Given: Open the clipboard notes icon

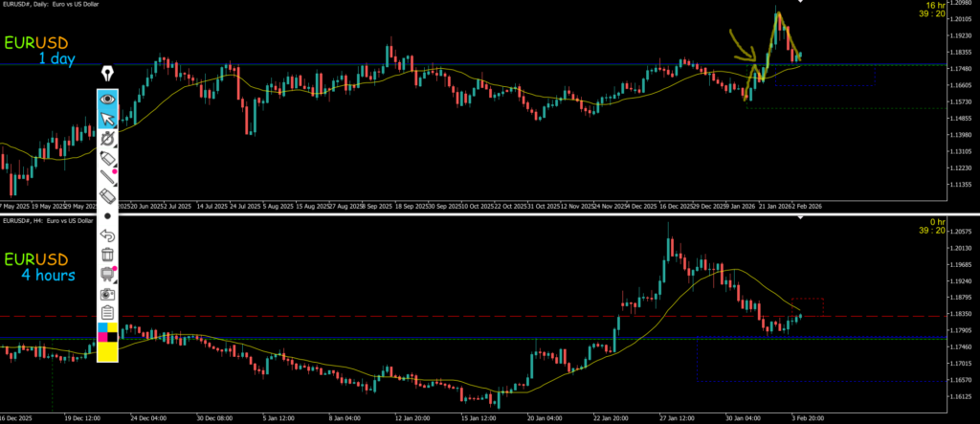Looking at the screenshot, I should [x=107, y=312].
